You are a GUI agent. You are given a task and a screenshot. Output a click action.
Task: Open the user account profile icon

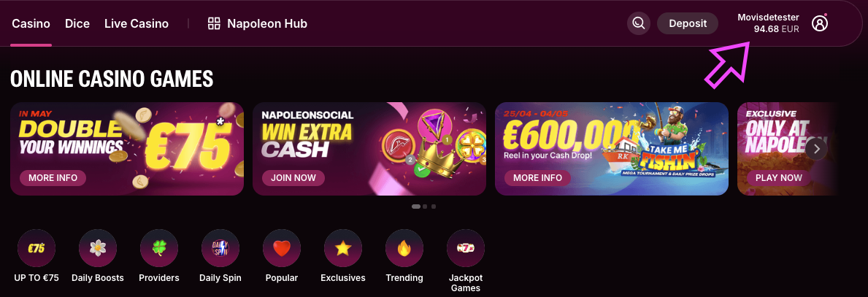pos(820,23)
